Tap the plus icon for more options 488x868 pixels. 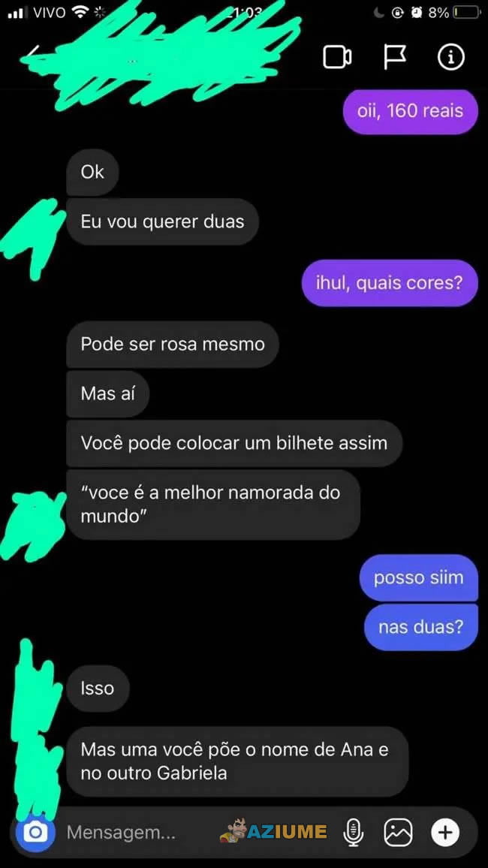pos(445,831)
